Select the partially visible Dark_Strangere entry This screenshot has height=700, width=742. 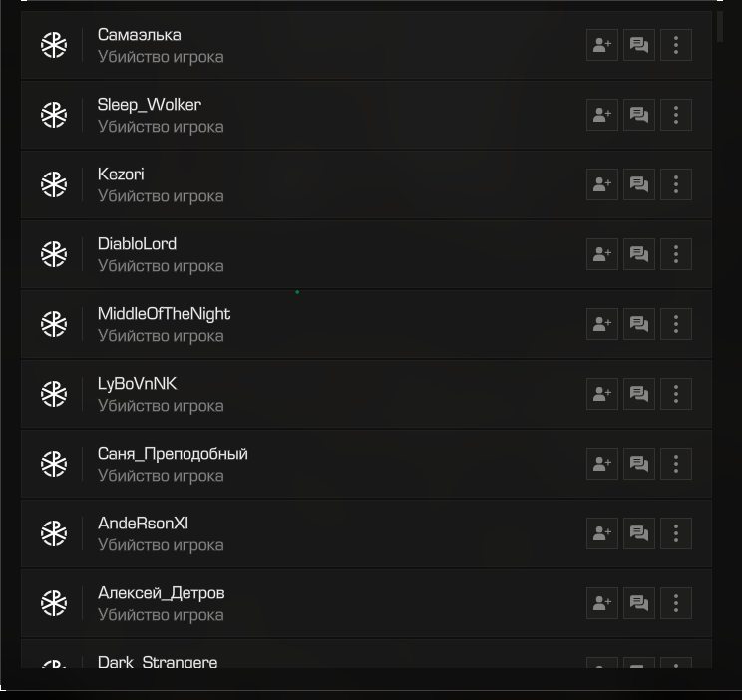tap(366, 653)
